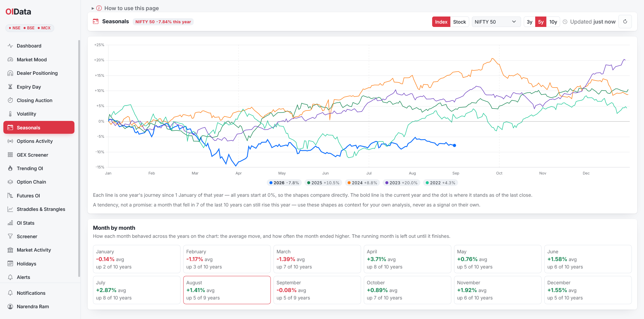Screen dimensions: 644x319
Task: Click the MCX exchange label
Action: [44, 28]
